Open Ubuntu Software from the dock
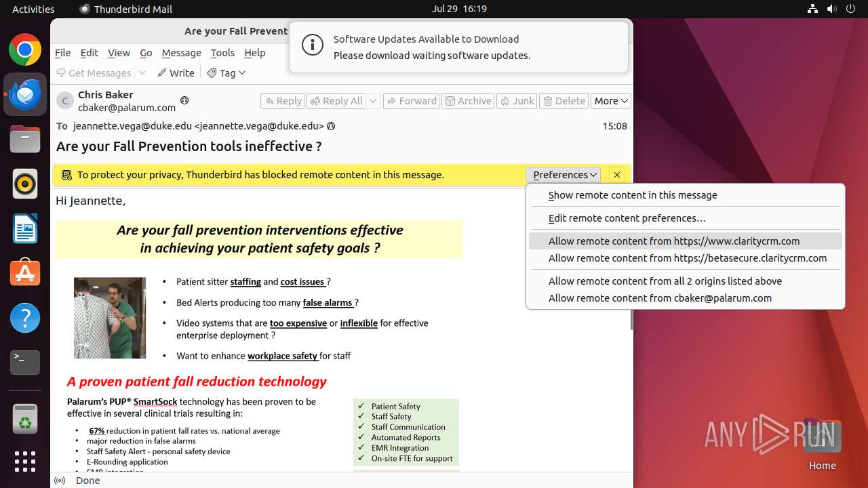 point(25,273)
